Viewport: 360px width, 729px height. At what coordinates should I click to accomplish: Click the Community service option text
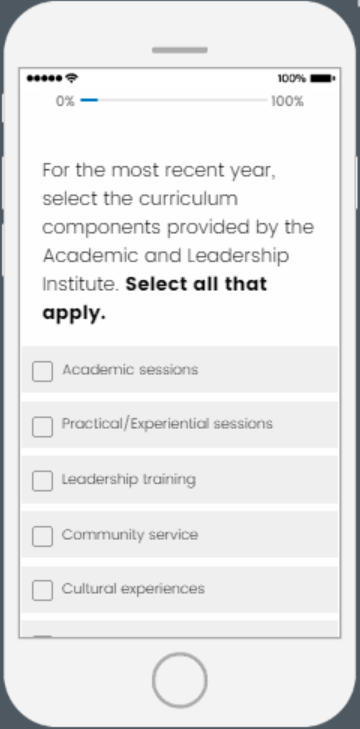coord(130,535)
